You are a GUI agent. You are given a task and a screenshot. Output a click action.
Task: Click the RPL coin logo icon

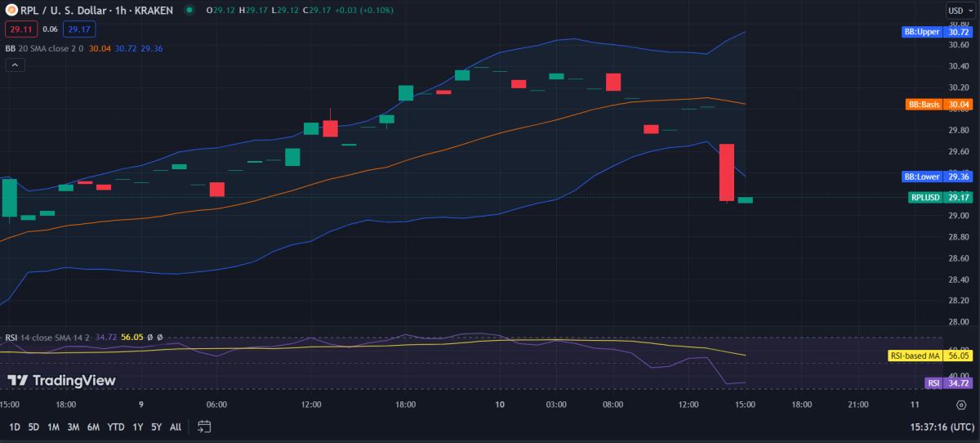[x=11, y=11]
